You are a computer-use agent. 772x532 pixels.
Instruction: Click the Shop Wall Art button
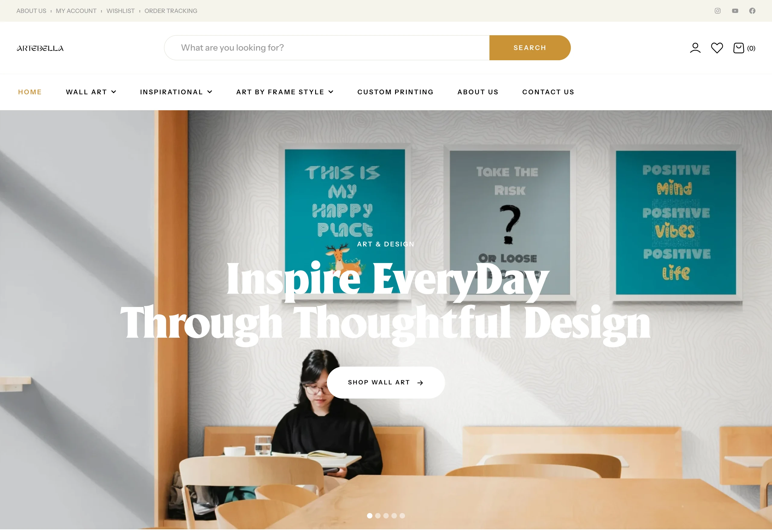[x=386, y=383]
